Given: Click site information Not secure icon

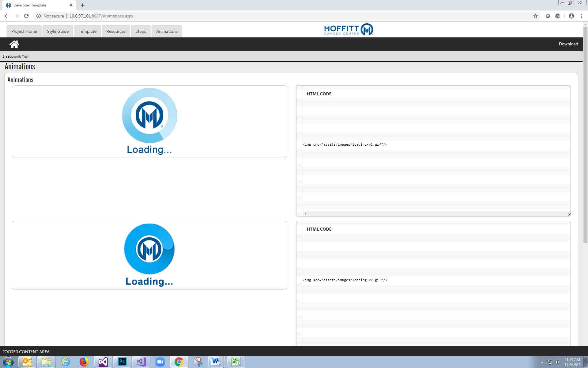Looking at the screenshot, I should 39,16.
